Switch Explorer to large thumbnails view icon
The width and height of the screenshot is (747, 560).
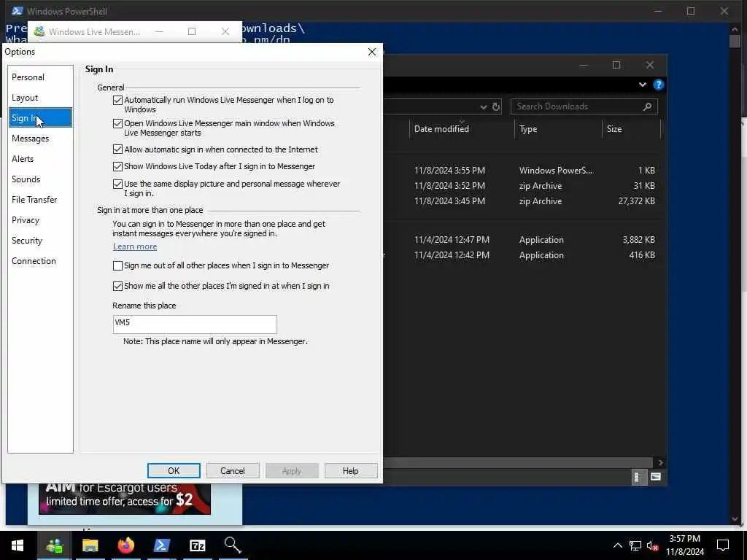656,477
